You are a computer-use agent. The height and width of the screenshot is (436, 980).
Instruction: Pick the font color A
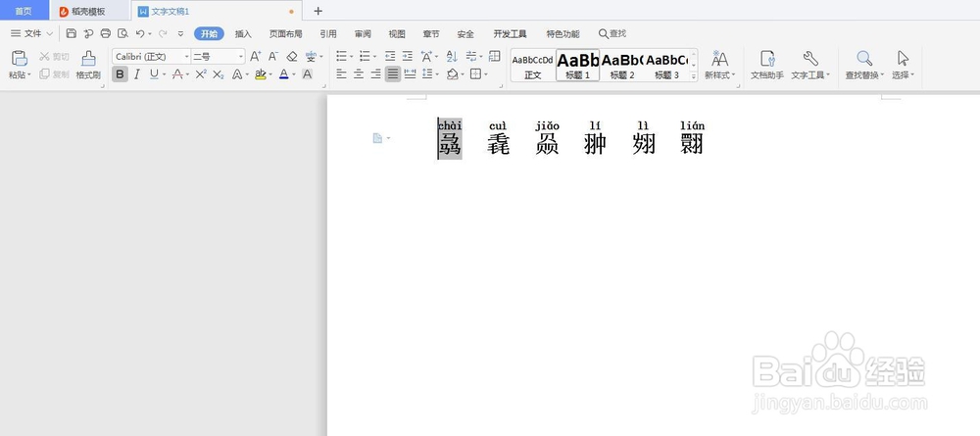(x=284, y=74)
